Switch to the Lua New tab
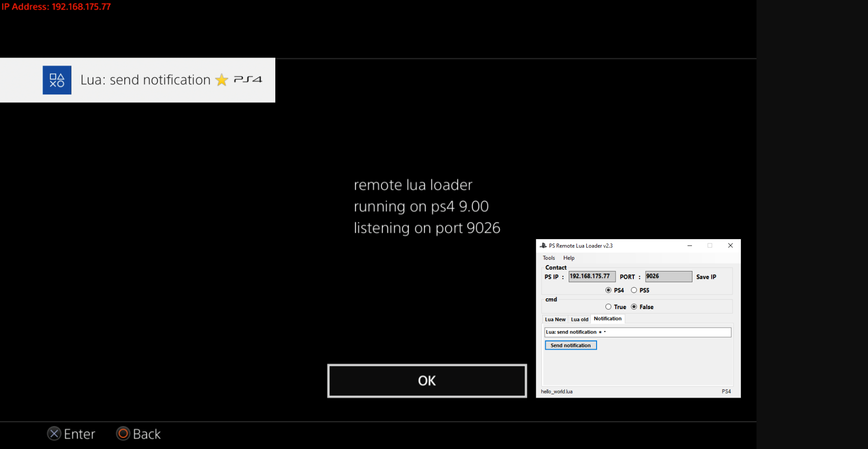 [x=555, y=319]
